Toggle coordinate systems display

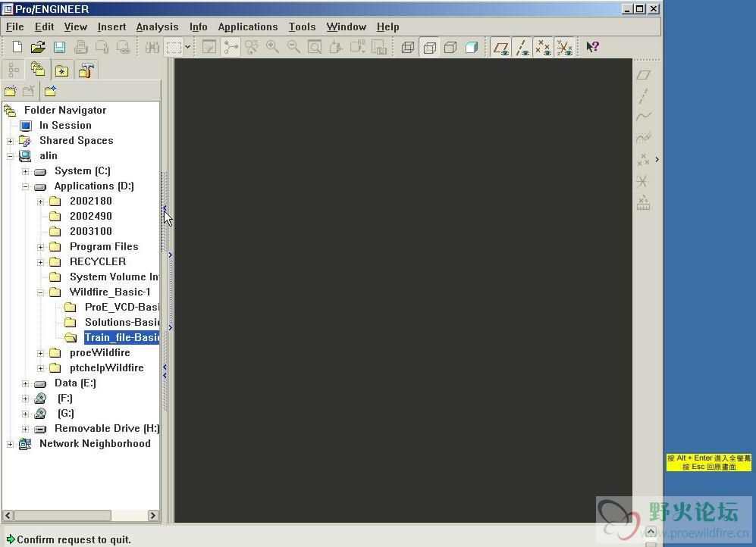coord(565,47)
